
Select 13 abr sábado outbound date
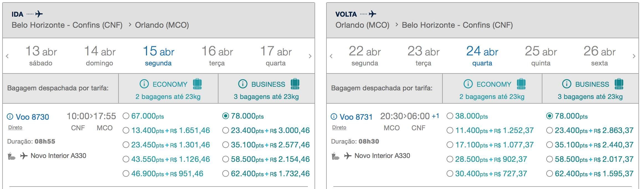coord(41,56)
